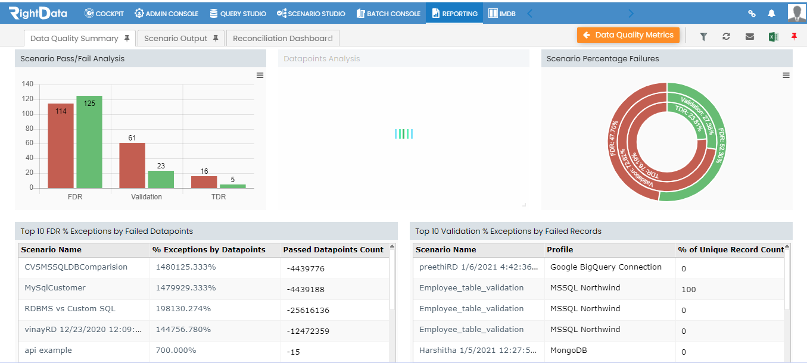808x364 pixels.
Task: Open api example scenario
Action: pos(48,350)
